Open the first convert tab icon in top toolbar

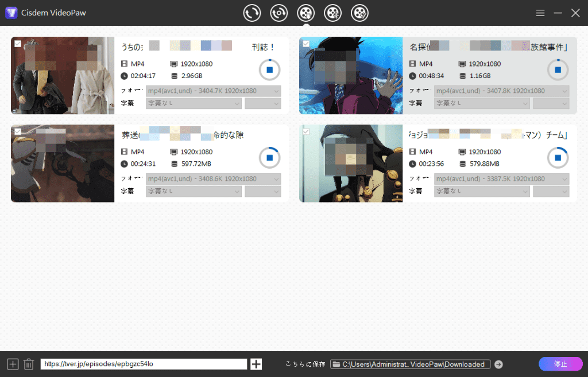click(252, 13)
